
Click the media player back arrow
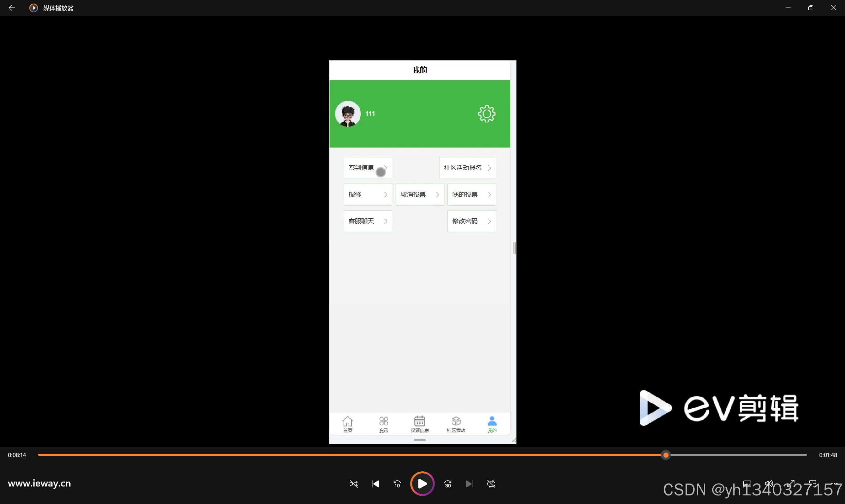12,8
